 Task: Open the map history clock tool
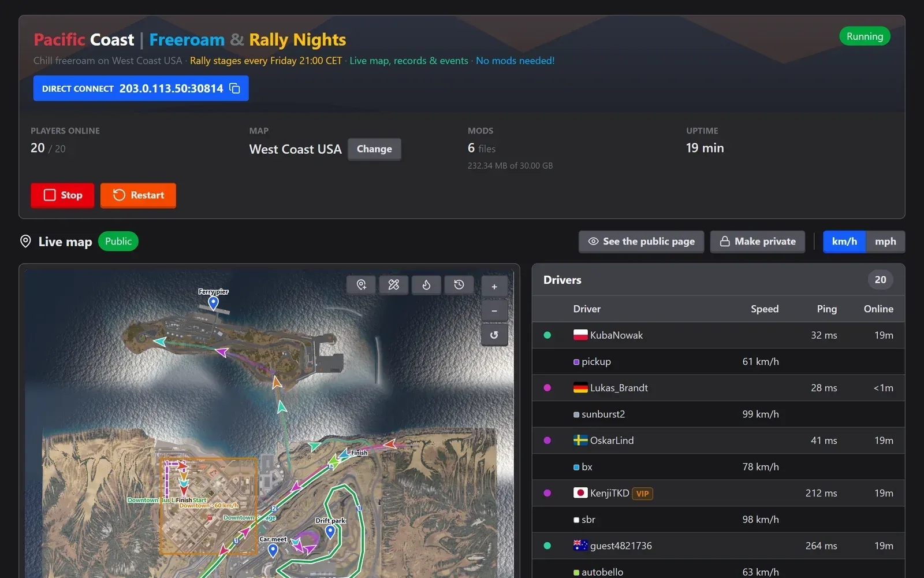pyautogui.click(x=459, y=285)
